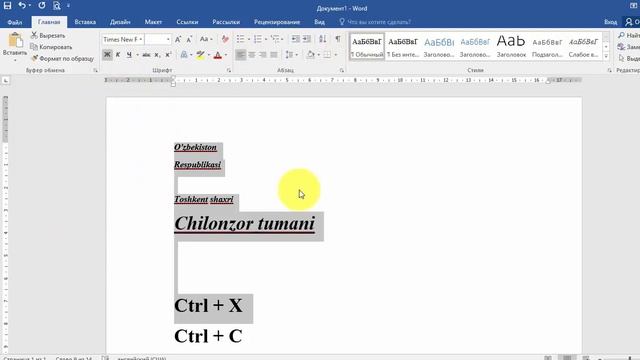640x360 pixels.
Task: Open the Файл tab
Action: pos(15,22)
